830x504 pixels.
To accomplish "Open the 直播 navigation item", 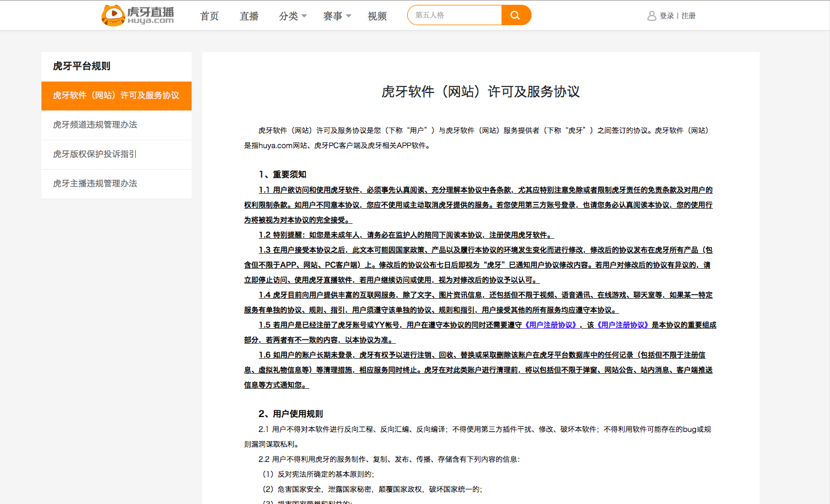I will (x=249, y=16).
